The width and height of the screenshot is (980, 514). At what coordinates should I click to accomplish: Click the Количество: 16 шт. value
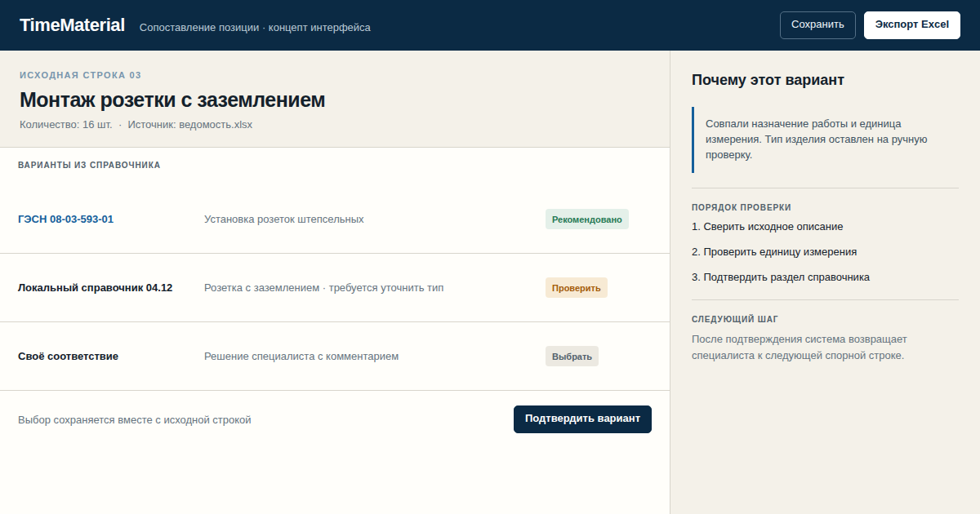pos(66,125)
